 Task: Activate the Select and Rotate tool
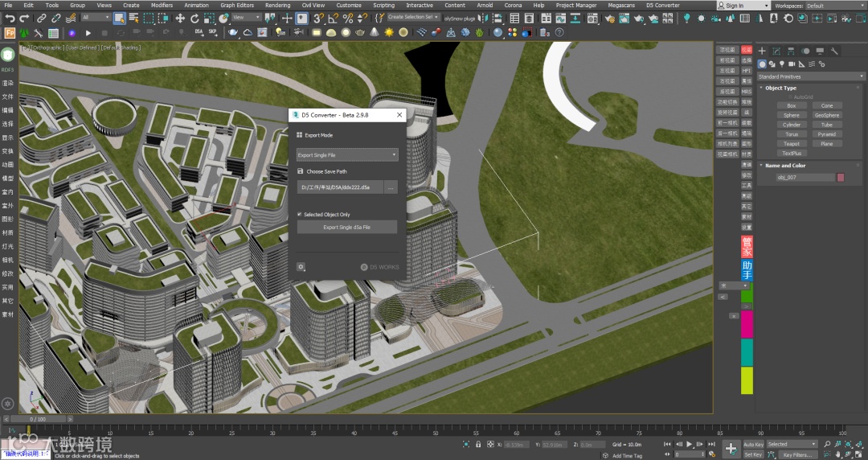(194, 18)
